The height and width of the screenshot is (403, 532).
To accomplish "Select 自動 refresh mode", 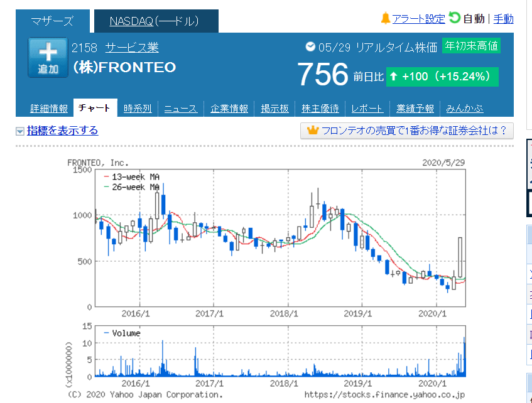I will click(474, 19).
